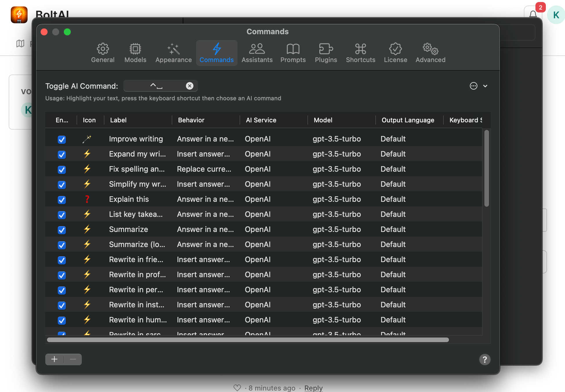Uncheck the Rewrite in friendly tone command
565x392 pixels.
pos(62,260)
